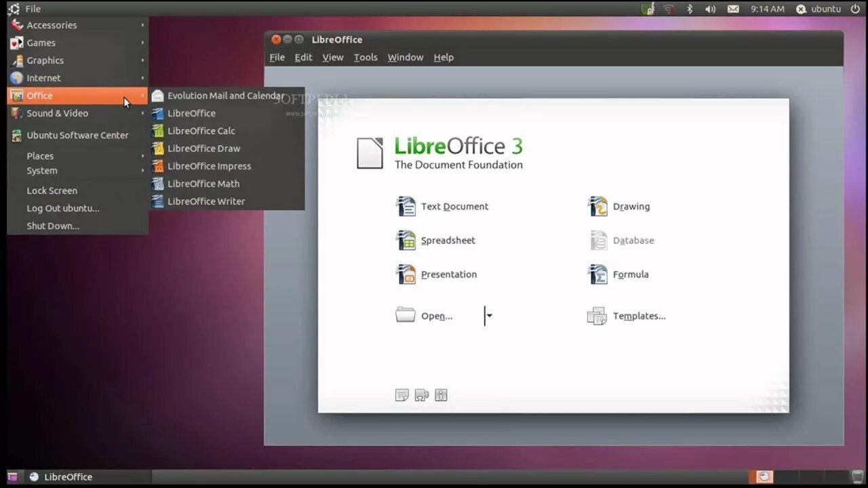
Task: Open the sound volume indicator
Action: [x=711, y=9]
